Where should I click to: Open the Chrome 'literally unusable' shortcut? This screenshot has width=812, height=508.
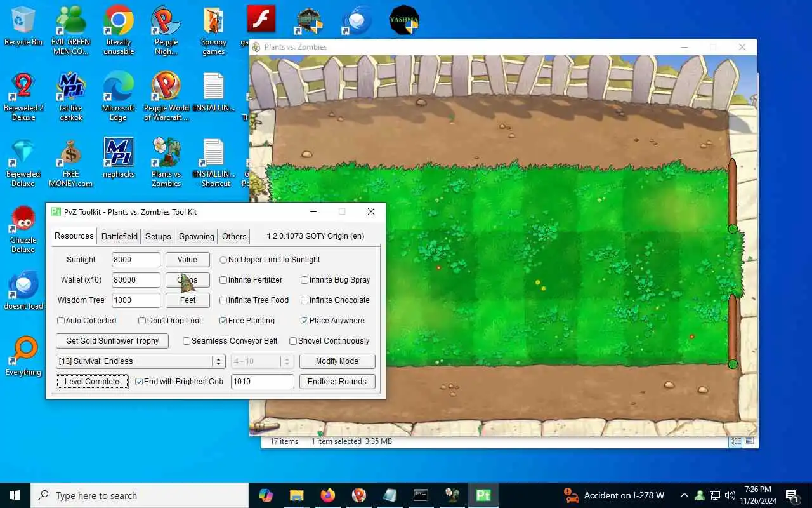click(x=119, y=30)
